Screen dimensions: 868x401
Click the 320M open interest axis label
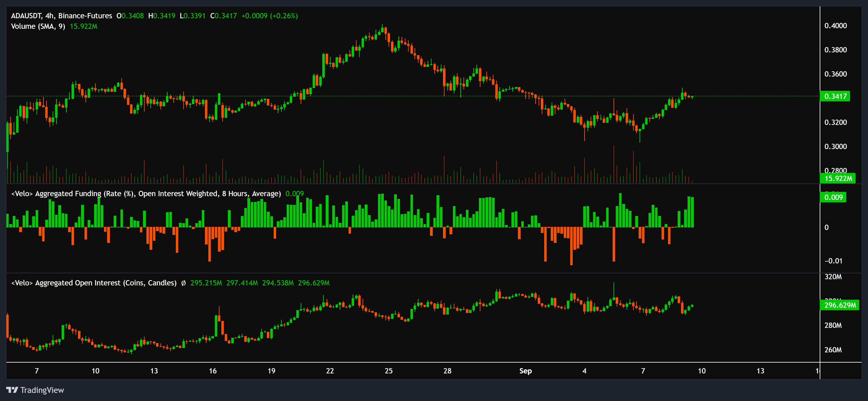[x=833, y=277]
